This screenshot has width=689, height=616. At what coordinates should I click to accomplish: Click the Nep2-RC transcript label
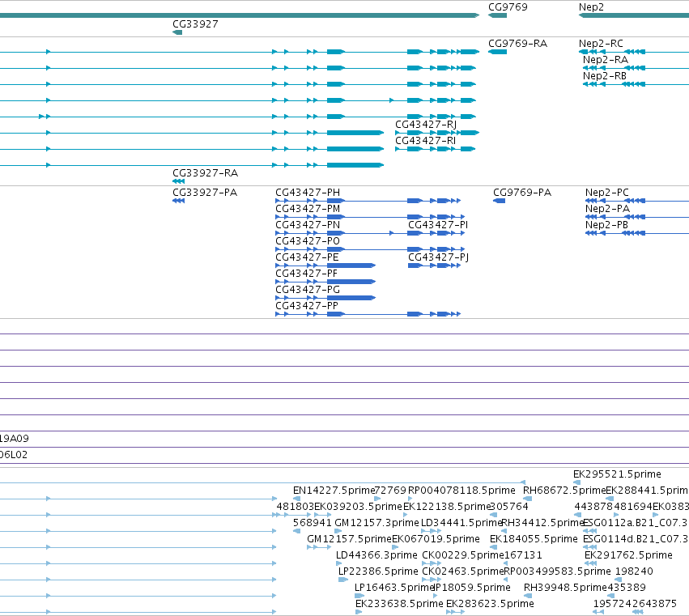(601, 44)
